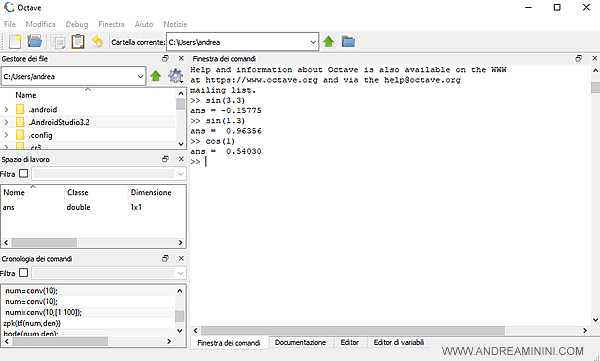Click the workspace horizontal scrollbar thumb
The height and width of the screenshot is (361, 600).
point(44,243)
